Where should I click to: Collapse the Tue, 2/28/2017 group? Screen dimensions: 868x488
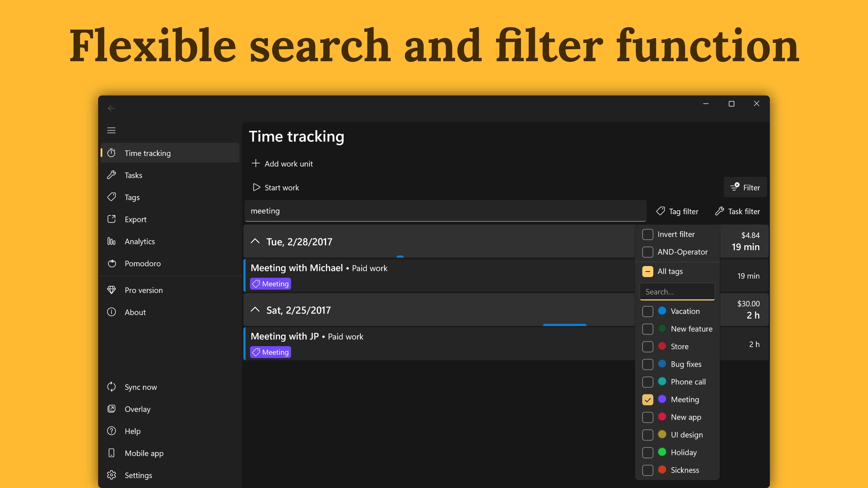[x=255, y=242]
